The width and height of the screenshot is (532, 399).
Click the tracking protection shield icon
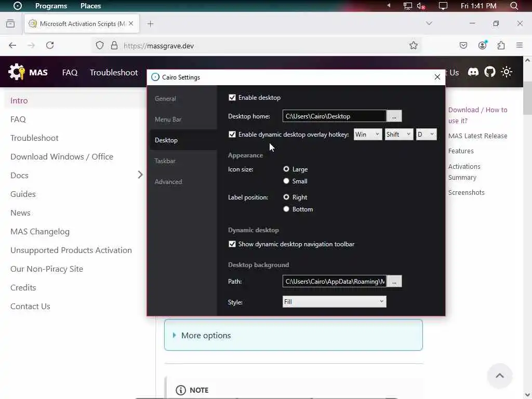click(99, 46)
